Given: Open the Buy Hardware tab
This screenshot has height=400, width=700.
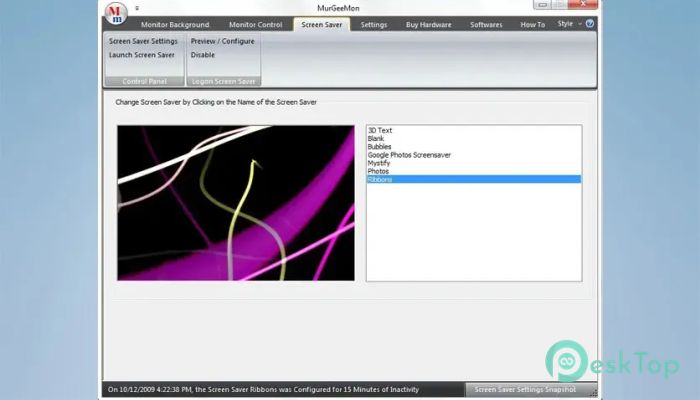Looking at the screenshot, I should pos(429,25).
